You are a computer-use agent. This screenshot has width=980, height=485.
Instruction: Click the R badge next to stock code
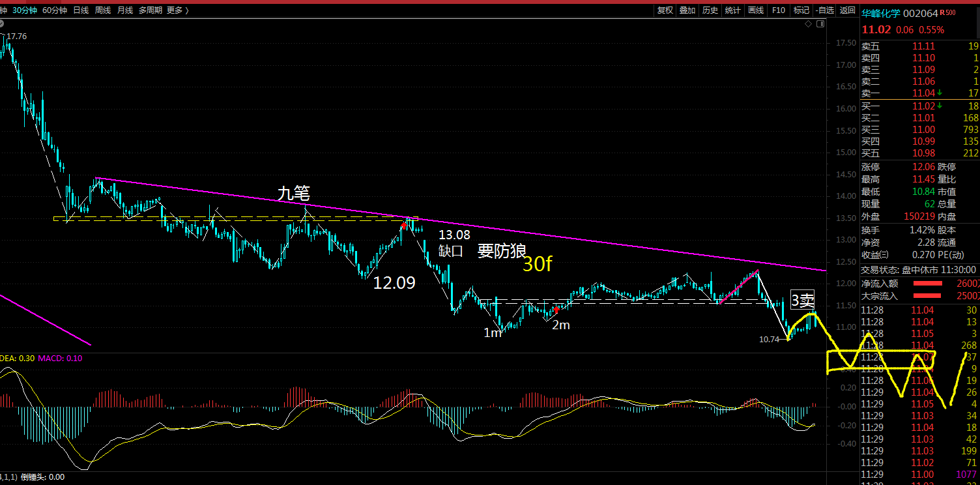point(942,13)
